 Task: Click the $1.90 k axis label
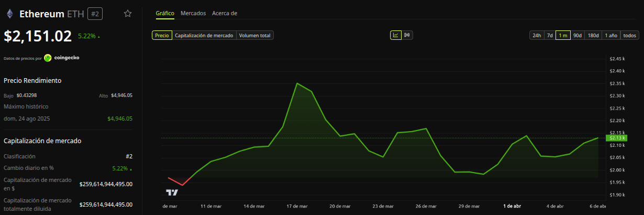(618, 195)
